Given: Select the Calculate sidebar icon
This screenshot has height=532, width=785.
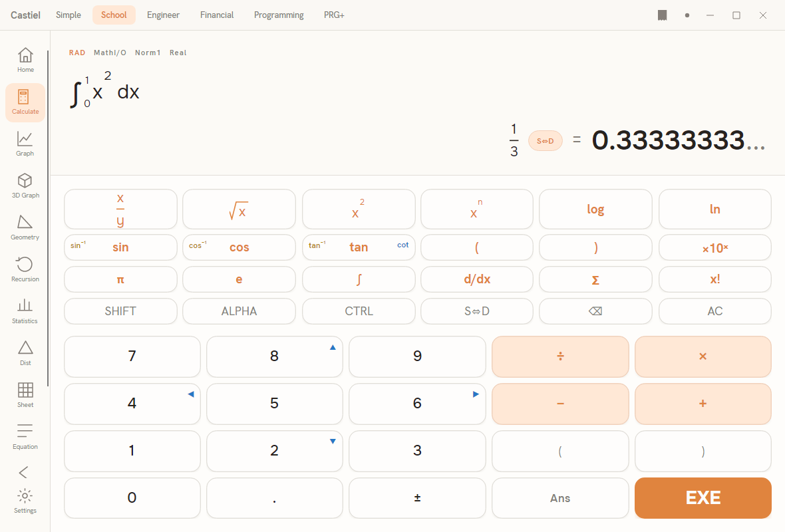Looking at the screenshot, I should coord(25,102).
